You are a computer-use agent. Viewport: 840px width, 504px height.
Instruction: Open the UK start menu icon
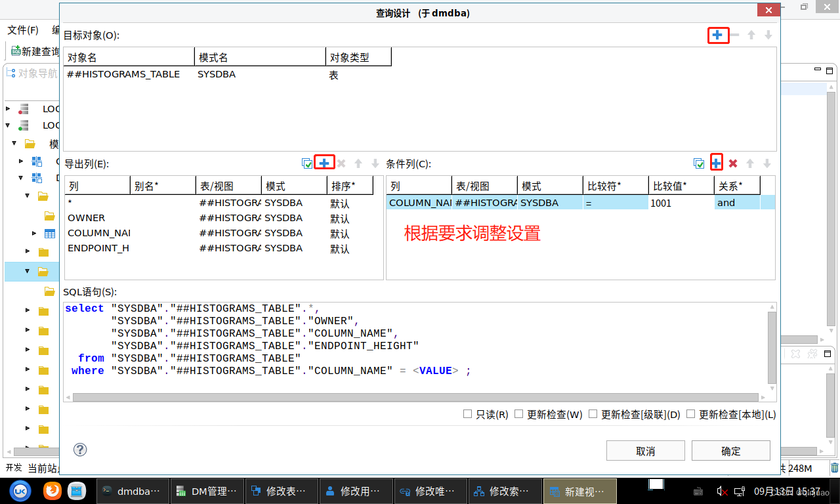click(20, 490)
